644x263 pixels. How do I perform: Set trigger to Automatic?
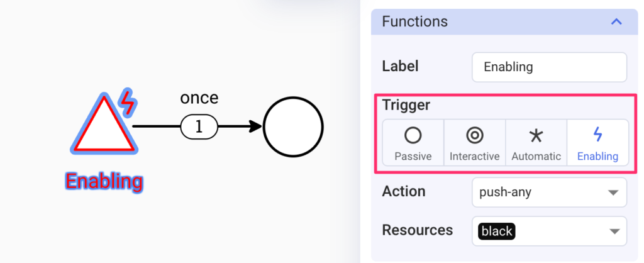tap(536, 143)
